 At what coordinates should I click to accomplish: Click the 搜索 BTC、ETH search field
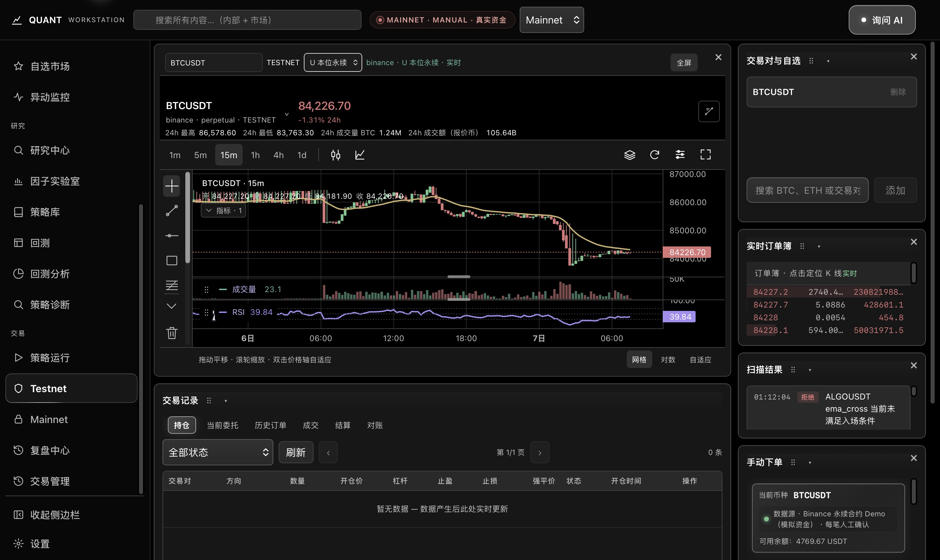coord(807,190)
